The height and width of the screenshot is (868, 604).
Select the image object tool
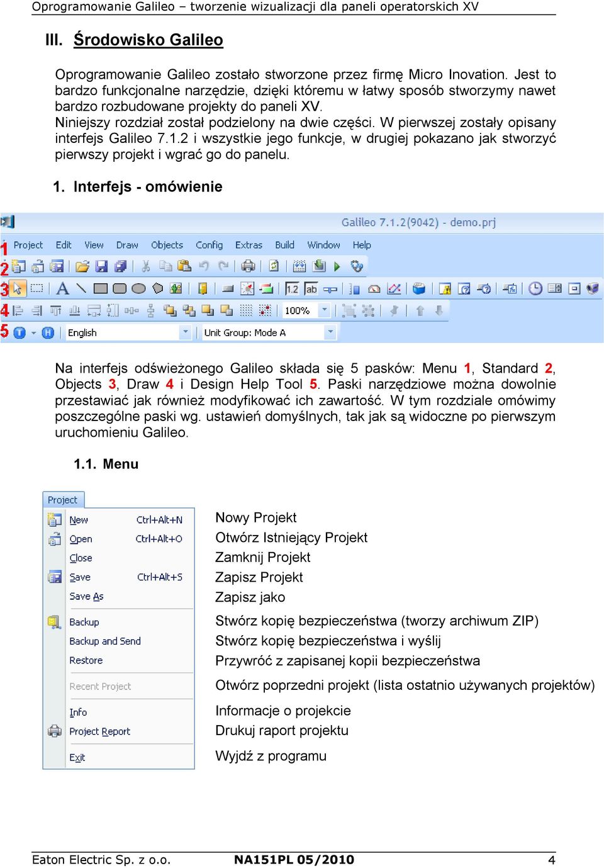(x=176, y=289)
